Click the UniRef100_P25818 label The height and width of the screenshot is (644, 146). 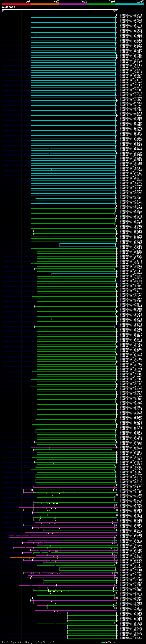131,70
